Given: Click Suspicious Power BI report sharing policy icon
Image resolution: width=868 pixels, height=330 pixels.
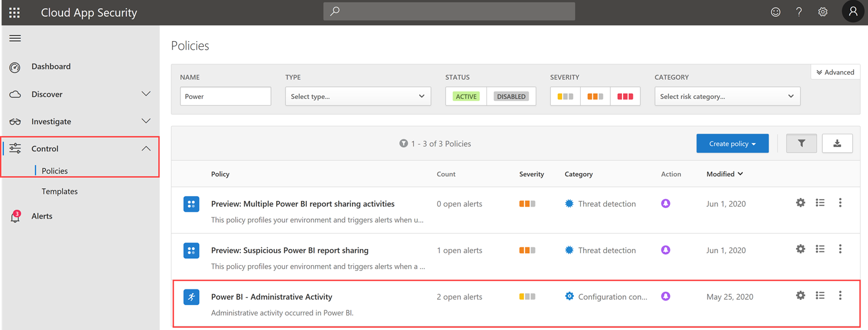Looking at the screenshot, I should [192, 250].
